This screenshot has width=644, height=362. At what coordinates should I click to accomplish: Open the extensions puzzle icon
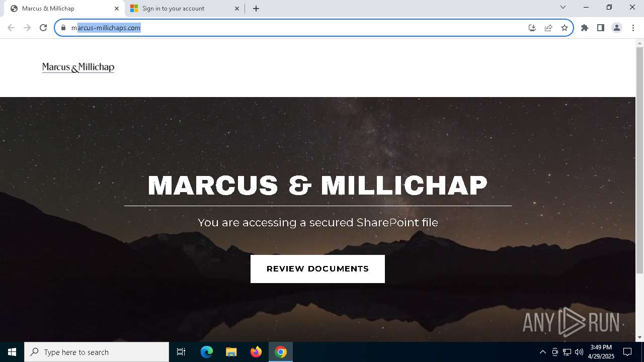[585, 28]
